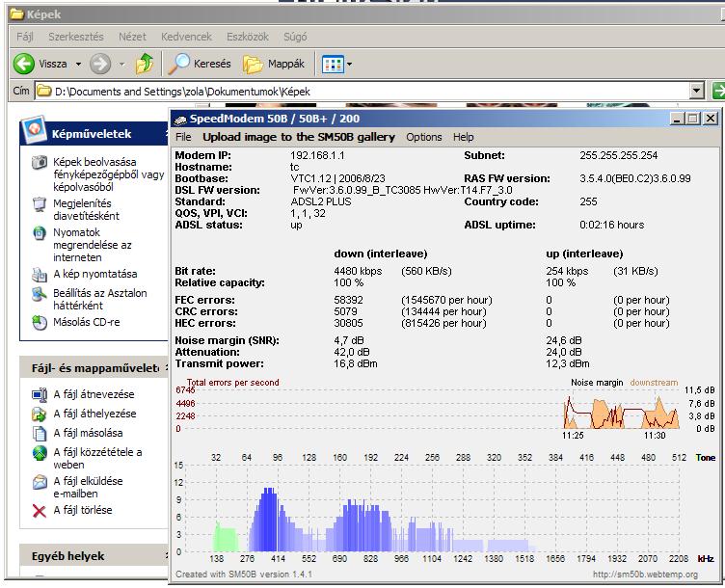
Task: Open the Kedvencek menu
Action: (x=186, y=37)
